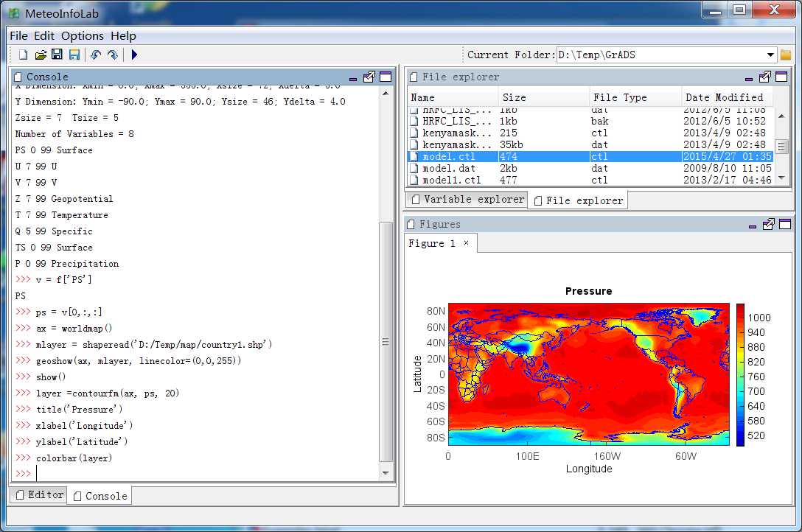Run the script with the blue play icon
Image resolution: width=802 pixels, height=532 pixels.
(134, 55)
